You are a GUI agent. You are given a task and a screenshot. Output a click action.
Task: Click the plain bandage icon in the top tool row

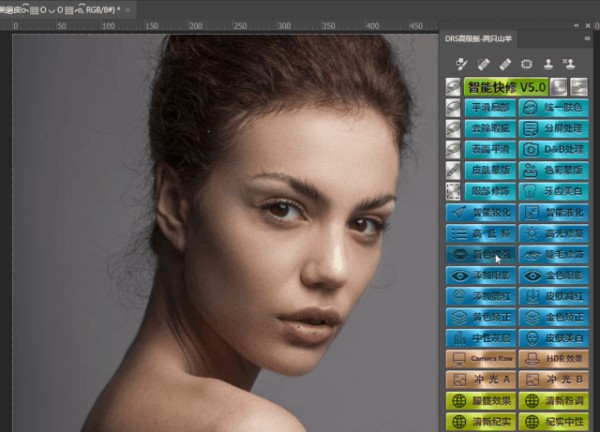(505, 64)
